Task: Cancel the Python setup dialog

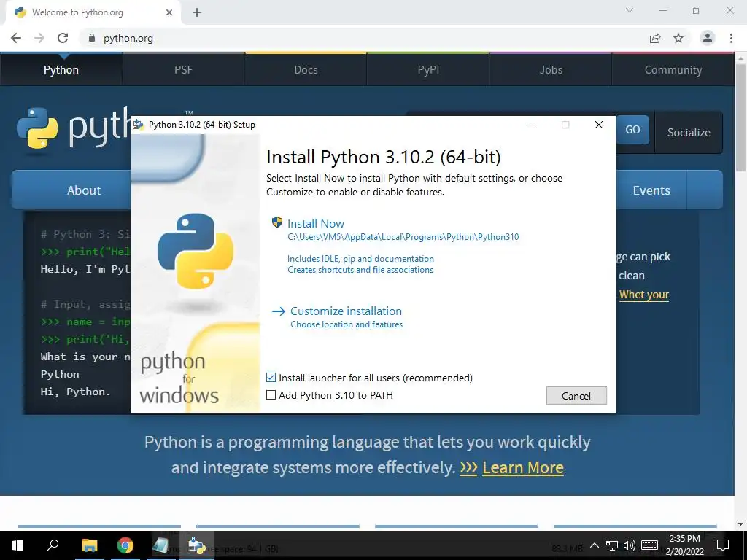Action: pyautogui.click(x=576, y=396)
